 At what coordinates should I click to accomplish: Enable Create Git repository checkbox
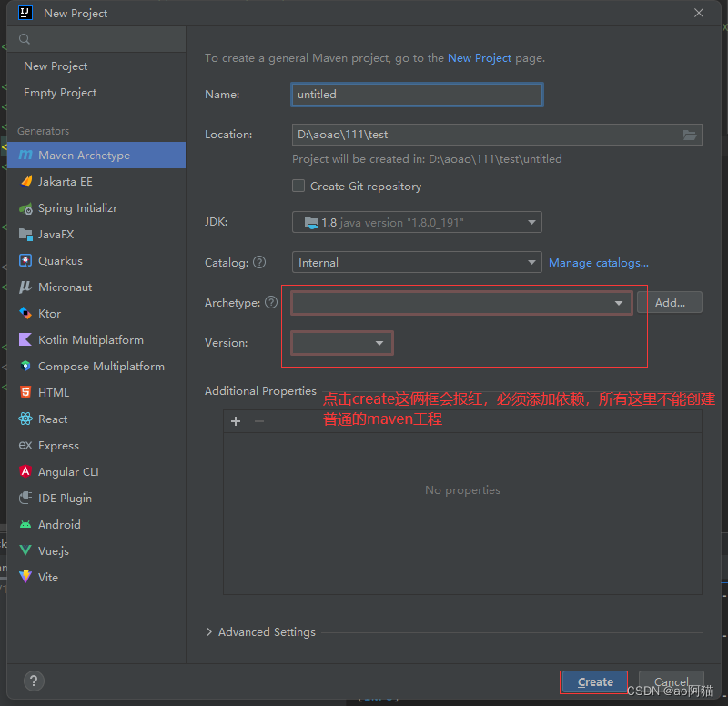coord(298,187)
